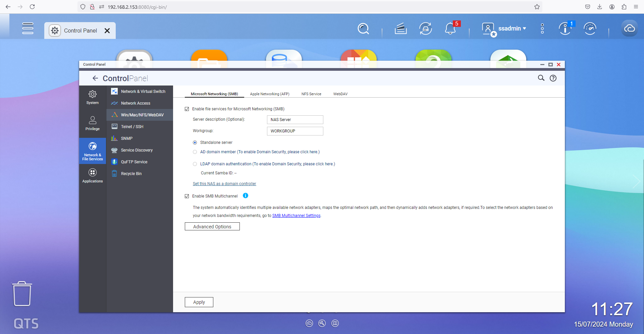Go back using the ControlPanel back arrow
Screen dimensions: 644x334
coord(95,78)
